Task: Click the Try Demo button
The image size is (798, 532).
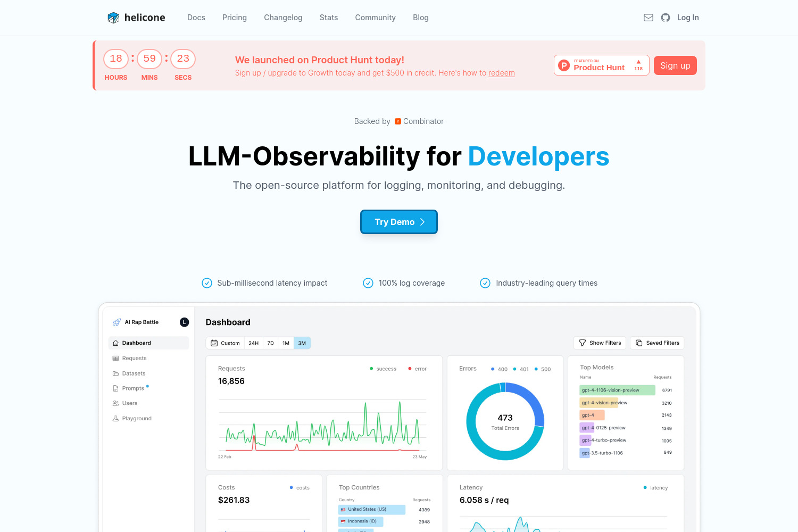Action: tap(399, 222)
